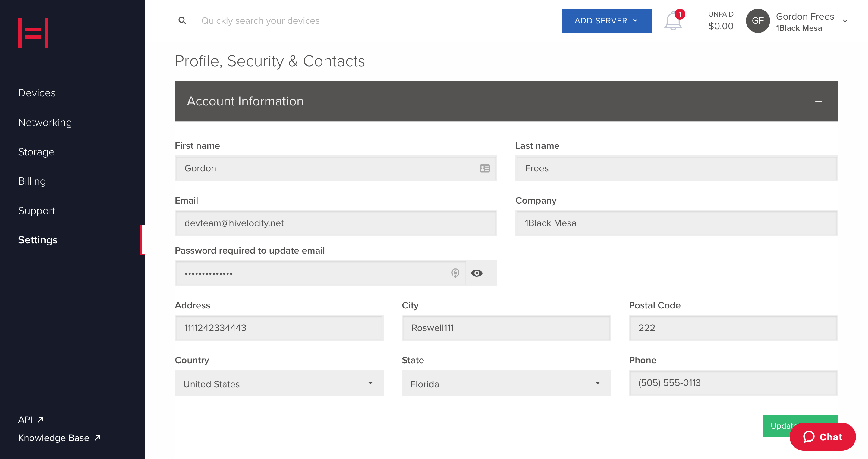The image size is (868, 459).
Task: Open the State dropdown showing Florida
Action: click(x=506, y=383)
